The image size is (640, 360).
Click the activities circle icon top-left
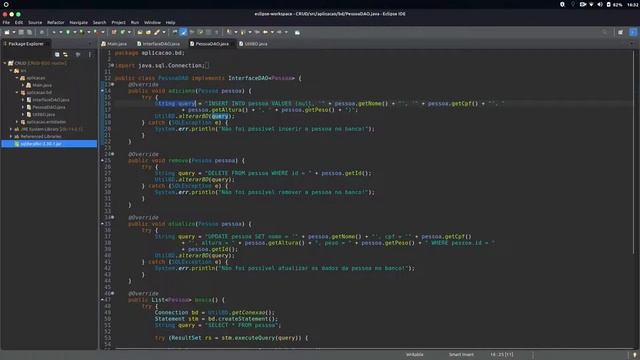(x=6, y=4)
